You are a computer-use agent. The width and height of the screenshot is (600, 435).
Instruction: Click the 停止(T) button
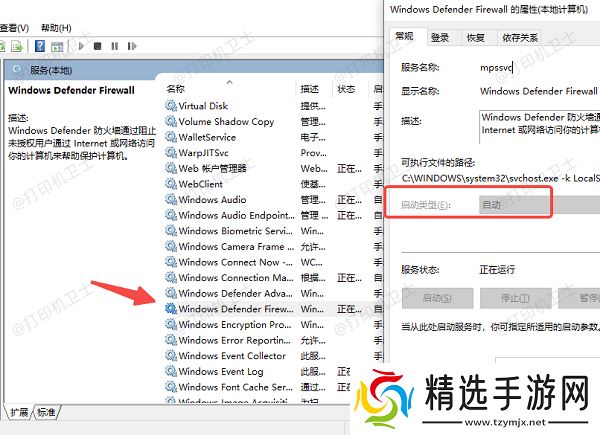click(515, 298)
